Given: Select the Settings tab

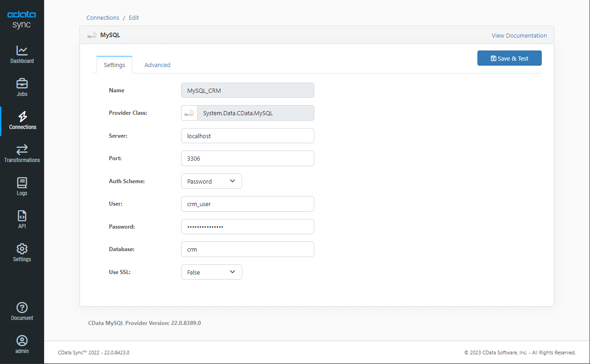Looking at the screenshot, I should point(114,65).
